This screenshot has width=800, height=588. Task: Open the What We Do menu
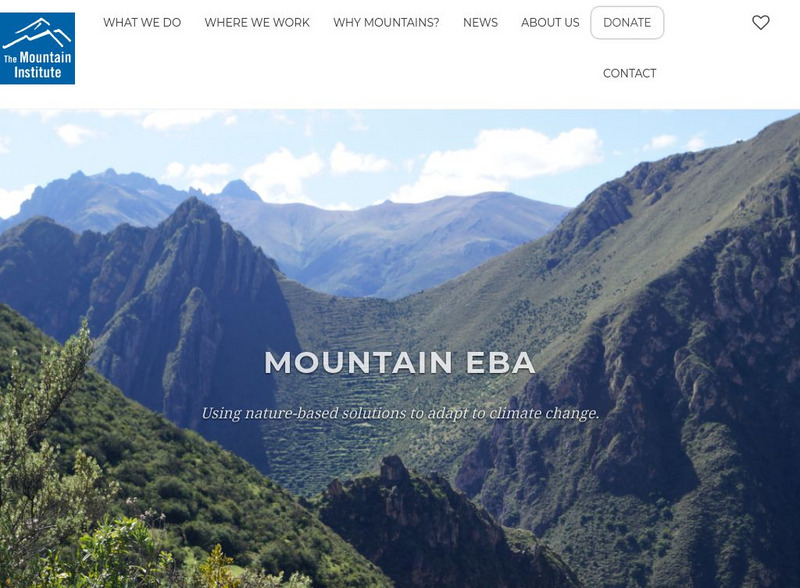click(142, 22)
